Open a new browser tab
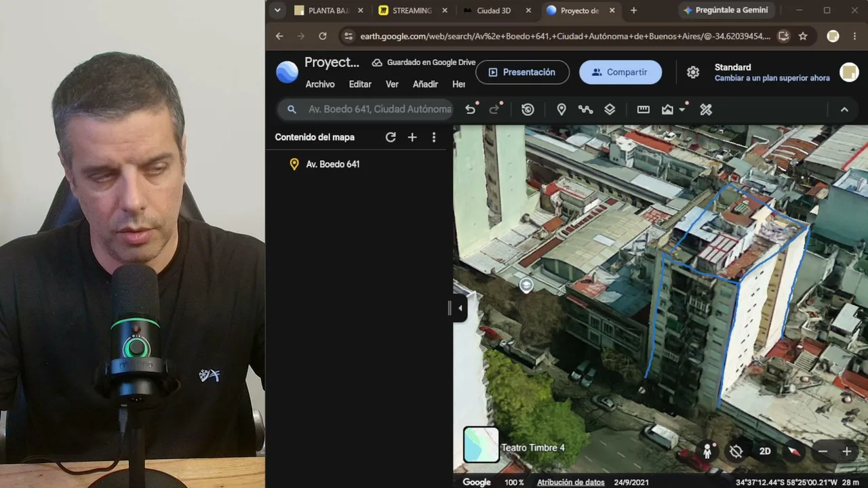The image size is (868, 488). (633, 10)
